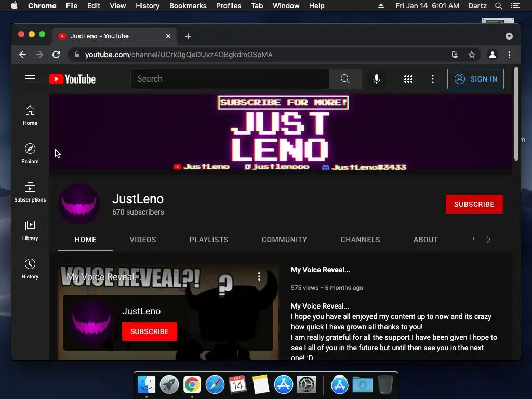Screen dimensions: 532x399
Task: Open Subscriptions in the sidebar
Action: pos(30,192)
